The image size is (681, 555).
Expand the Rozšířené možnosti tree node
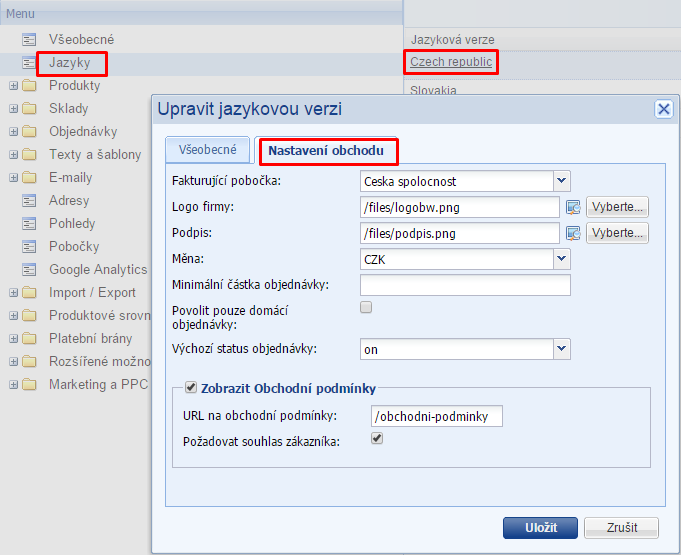coord(13,362)
